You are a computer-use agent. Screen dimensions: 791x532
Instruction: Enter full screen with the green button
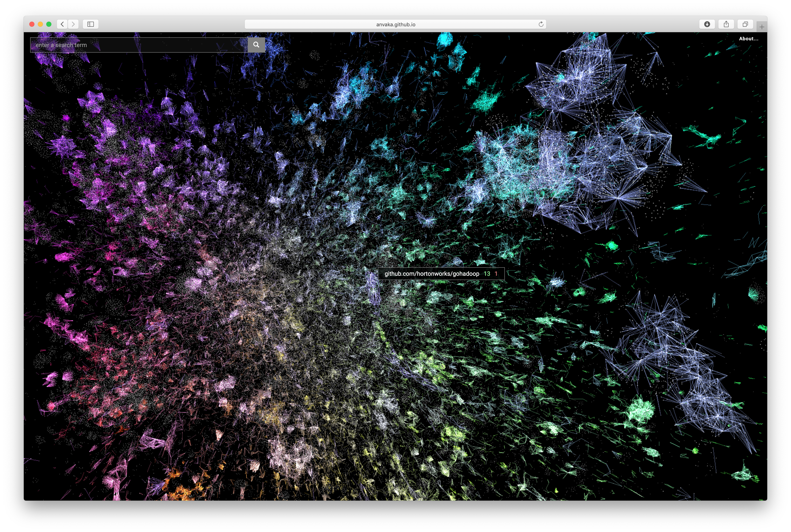[49, 24]
